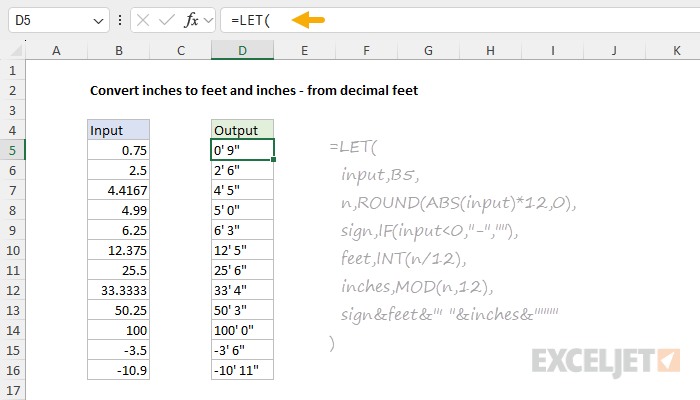Viewport: 700px width, 400px height.
Task: Select column C header
Action: [181, 50]
